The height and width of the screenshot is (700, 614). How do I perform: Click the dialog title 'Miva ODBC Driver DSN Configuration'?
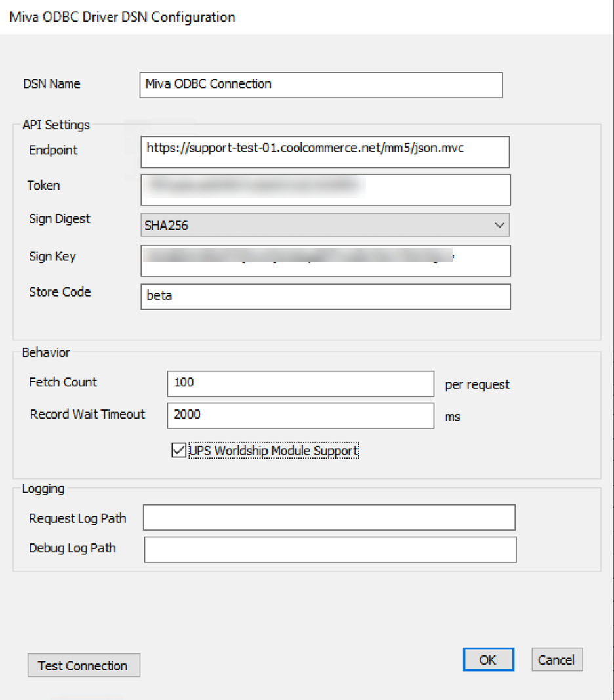(123, 17)
